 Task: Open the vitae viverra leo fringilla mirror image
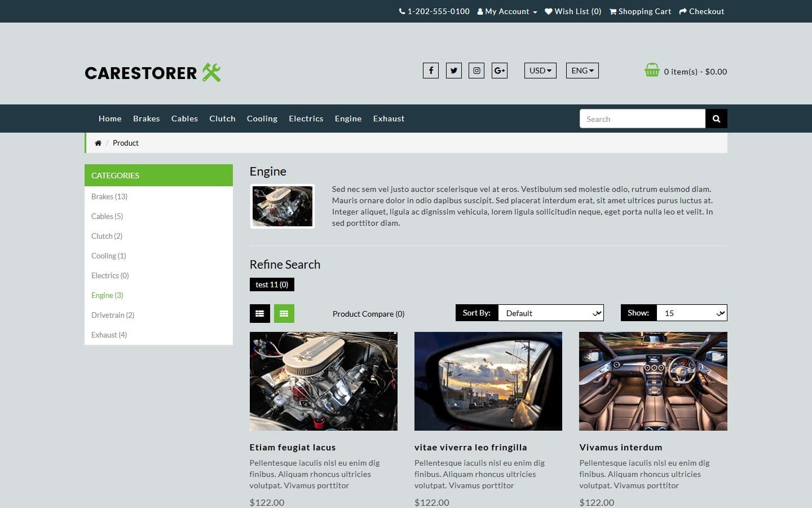[x=488, y=381]
